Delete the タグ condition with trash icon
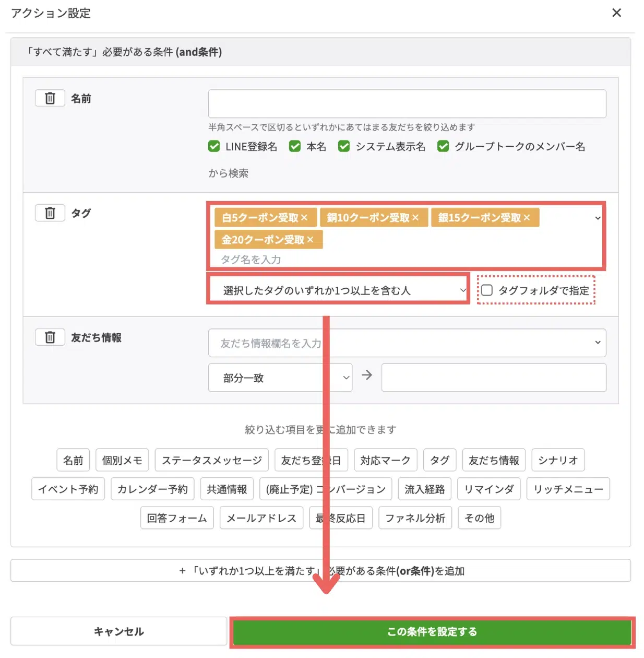 [x=50, y=213]
